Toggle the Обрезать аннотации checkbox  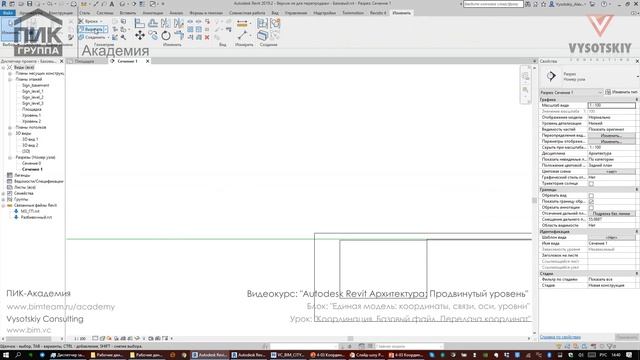tap(591, 208)
